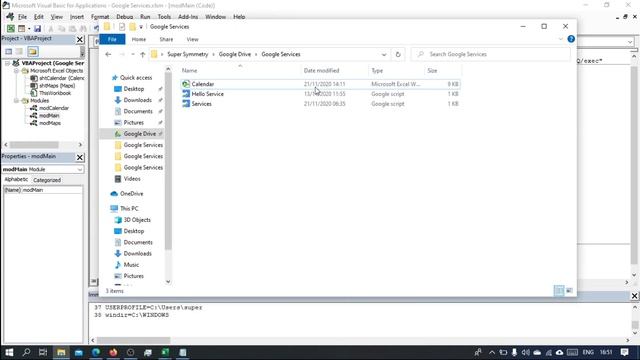Click the Search Google Services field
The width and height of the screenshot is (640, 360).
491,54
